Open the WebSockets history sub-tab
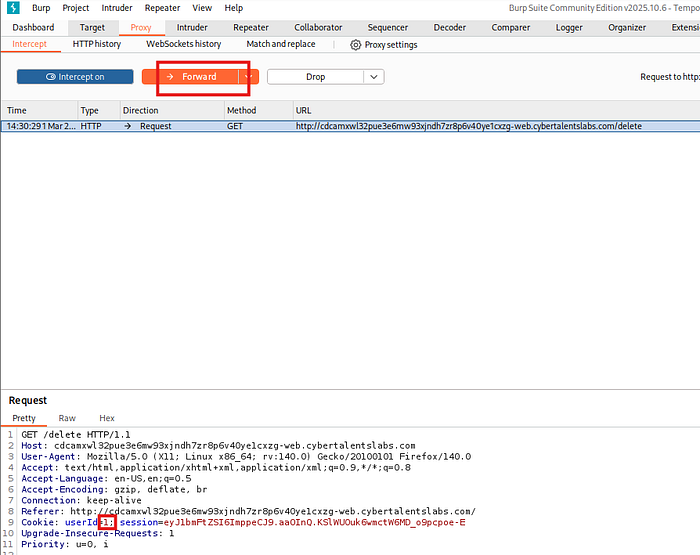 [183, 44]
